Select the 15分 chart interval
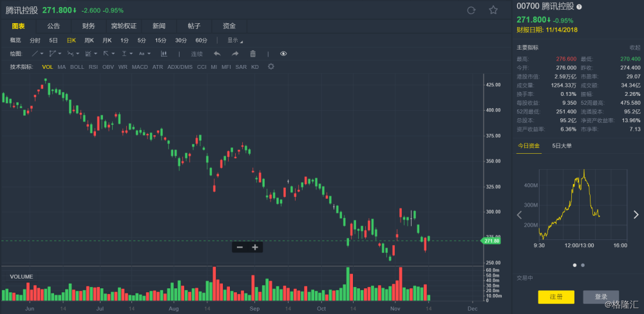This screenshot has width=644, height=314. tap(160, 41)
